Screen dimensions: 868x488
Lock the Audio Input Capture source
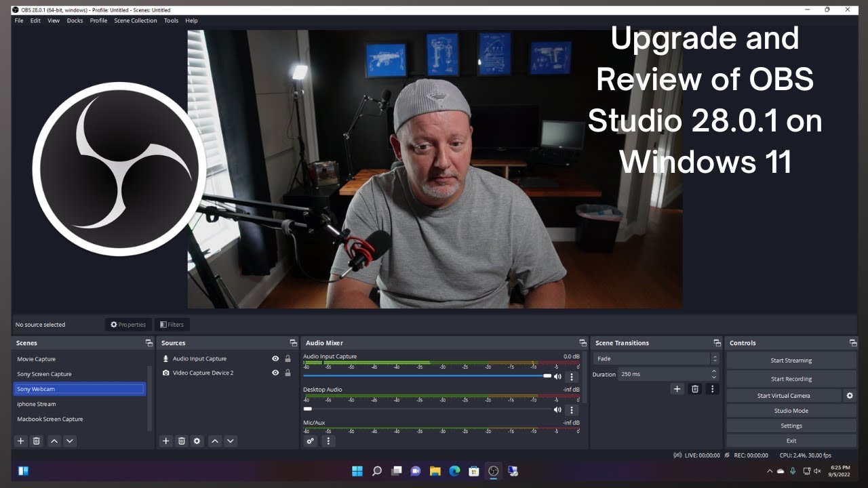(x=288, y=359)
